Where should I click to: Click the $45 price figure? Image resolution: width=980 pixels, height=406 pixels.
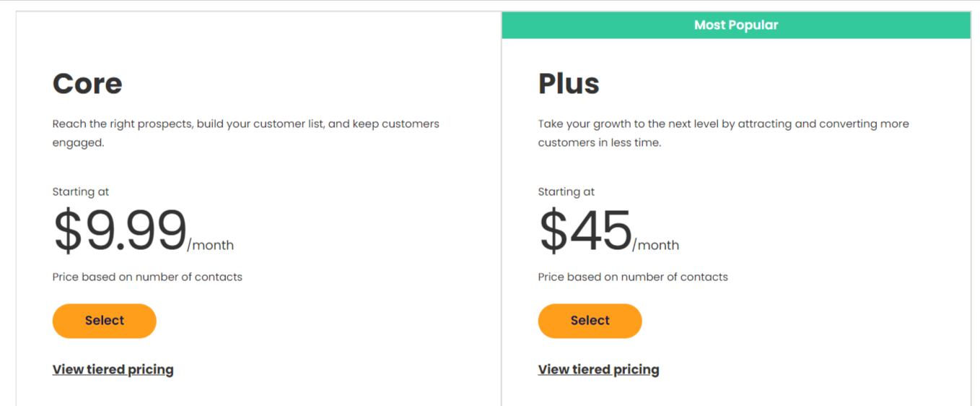(x=585, y=230)
